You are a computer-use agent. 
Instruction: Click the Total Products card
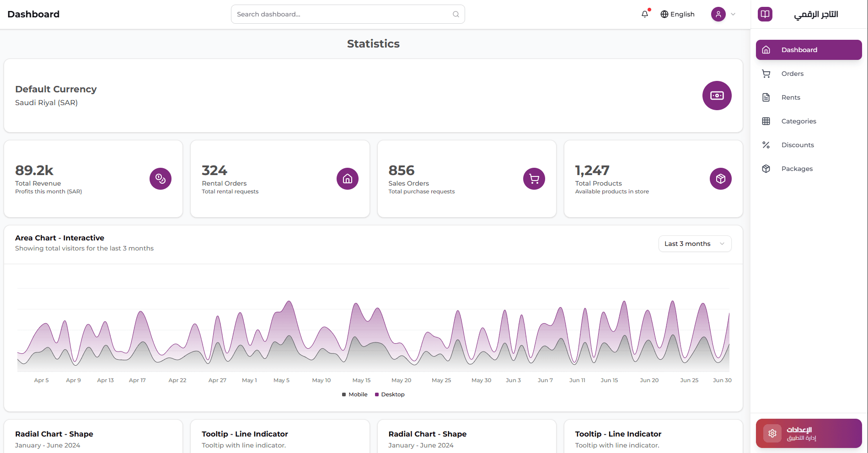point(653,179)
